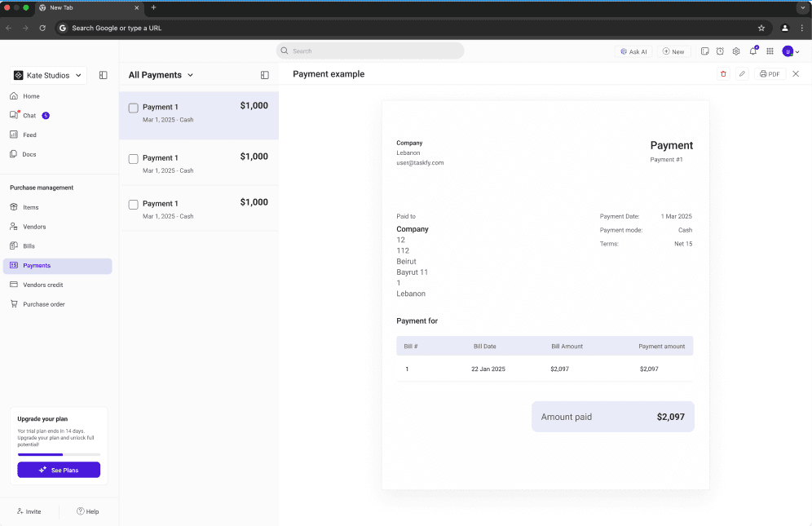Toggle the payments list panel icon
Image resolution: width=812 pixels, height=526 pixels.
click(x=265, y=75)
